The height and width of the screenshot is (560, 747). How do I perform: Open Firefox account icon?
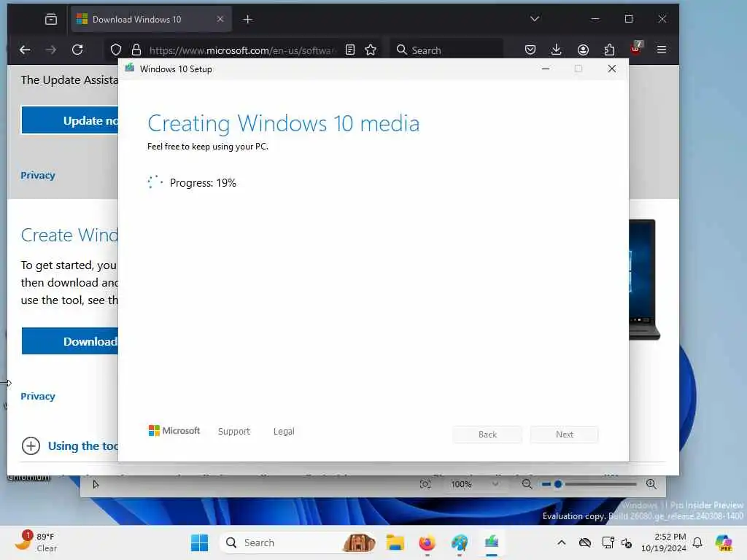pyautogui.click(x=583, y=50)
